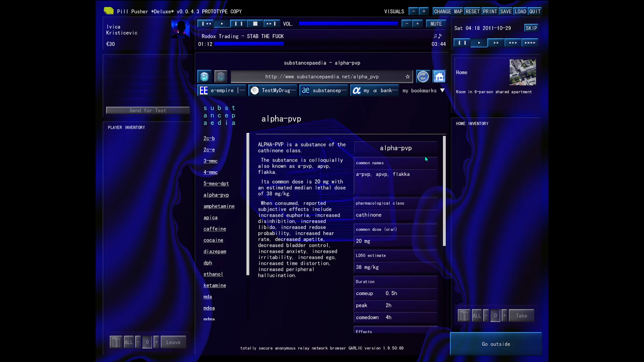Mute the music

(436, 24)
